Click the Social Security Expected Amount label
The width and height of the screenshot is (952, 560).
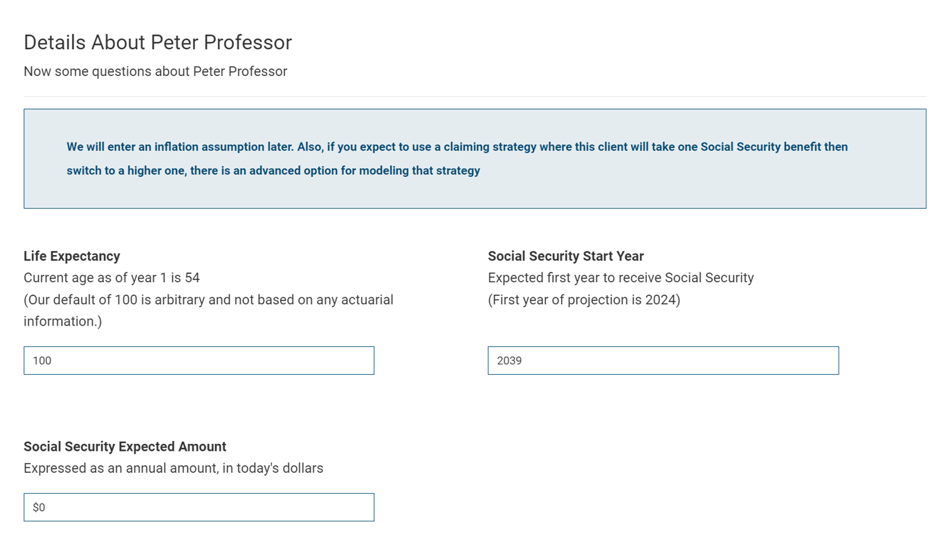click(125, 447)
